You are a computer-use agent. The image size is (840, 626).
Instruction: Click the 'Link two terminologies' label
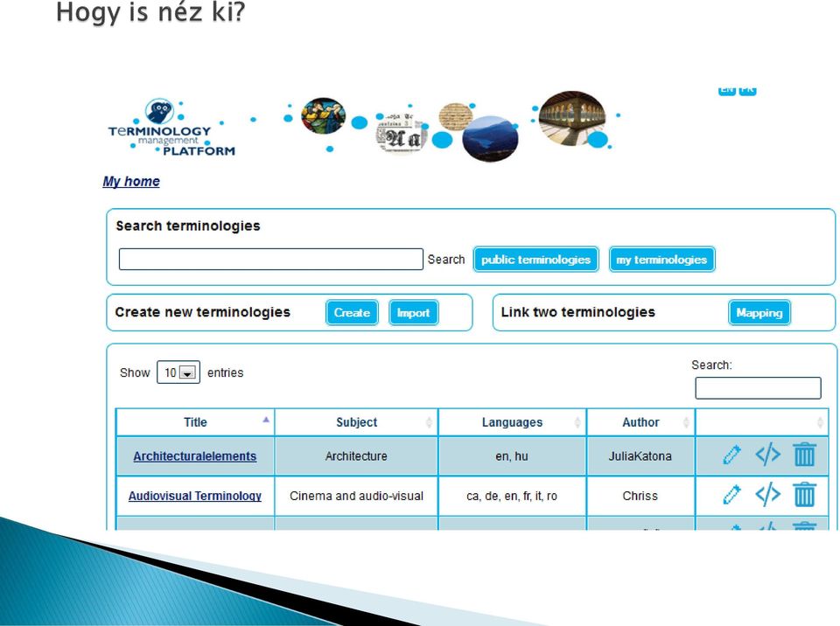pos(578,312)
